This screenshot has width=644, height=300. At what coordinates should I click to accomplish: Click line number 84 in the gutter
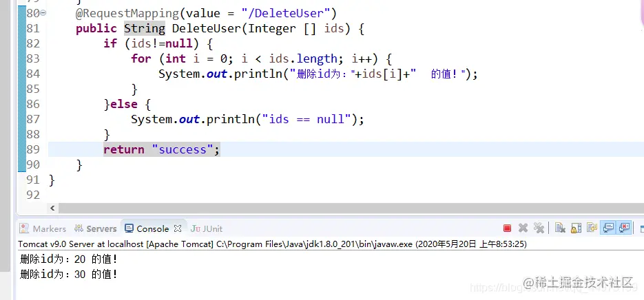click(33, 74)
